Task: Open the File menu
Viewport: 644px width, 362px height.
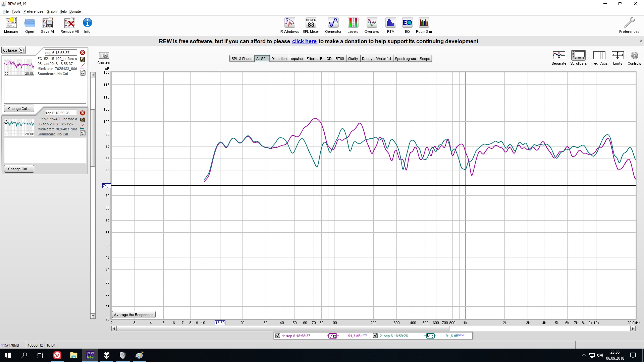Action: click(6, 11)
